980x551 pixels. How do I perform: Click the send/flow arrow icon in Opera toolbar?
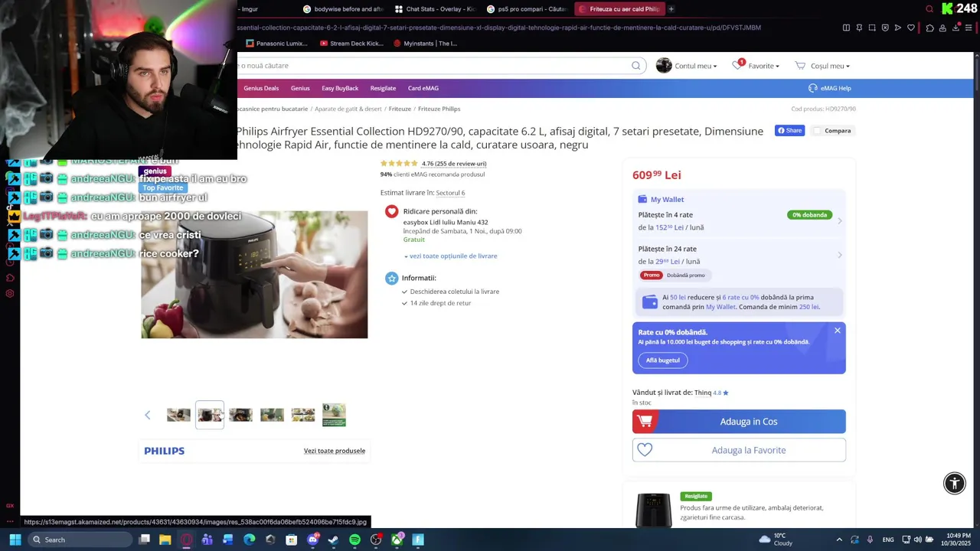[x=898, y=28]
